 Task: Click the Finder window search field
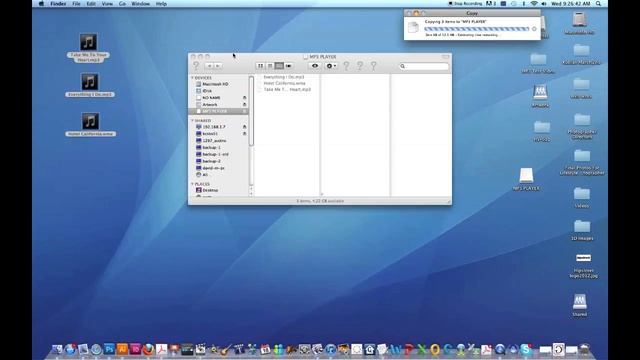click(x=424, y=66)
